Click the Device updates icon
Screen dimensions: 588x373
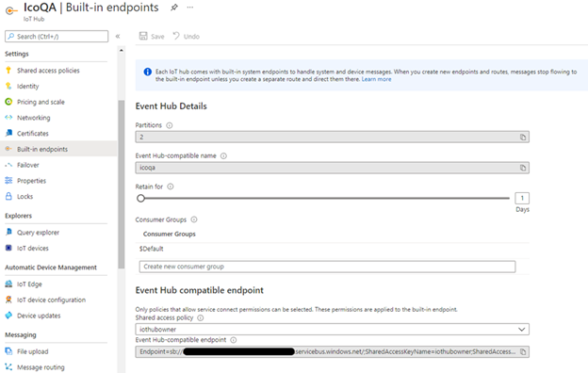8,316
